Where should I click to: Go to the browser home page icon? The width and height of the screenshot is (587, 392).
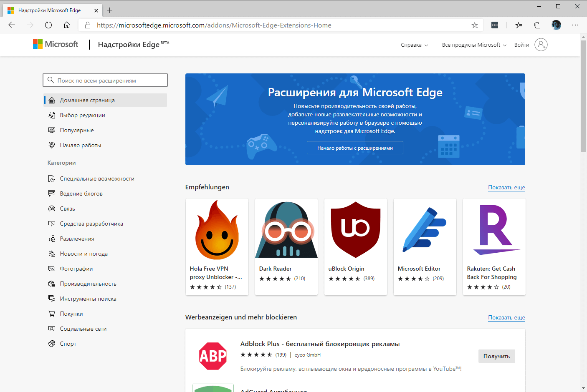(x=67, y=25)
